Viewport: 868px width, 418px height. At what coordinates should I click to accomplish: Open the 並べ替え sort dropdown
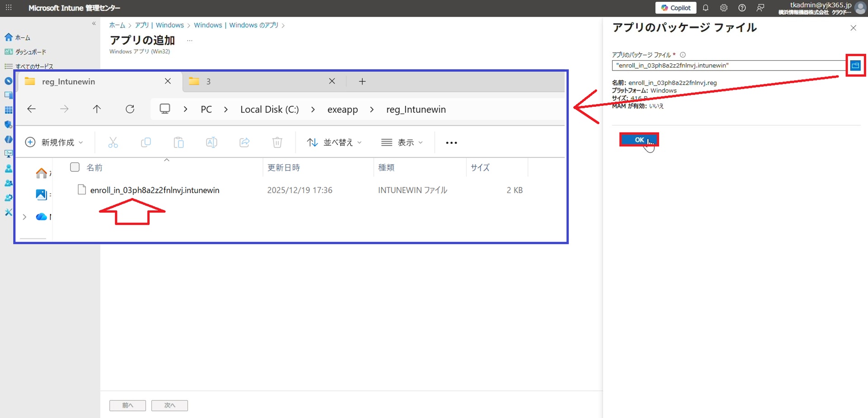(334, 142)
